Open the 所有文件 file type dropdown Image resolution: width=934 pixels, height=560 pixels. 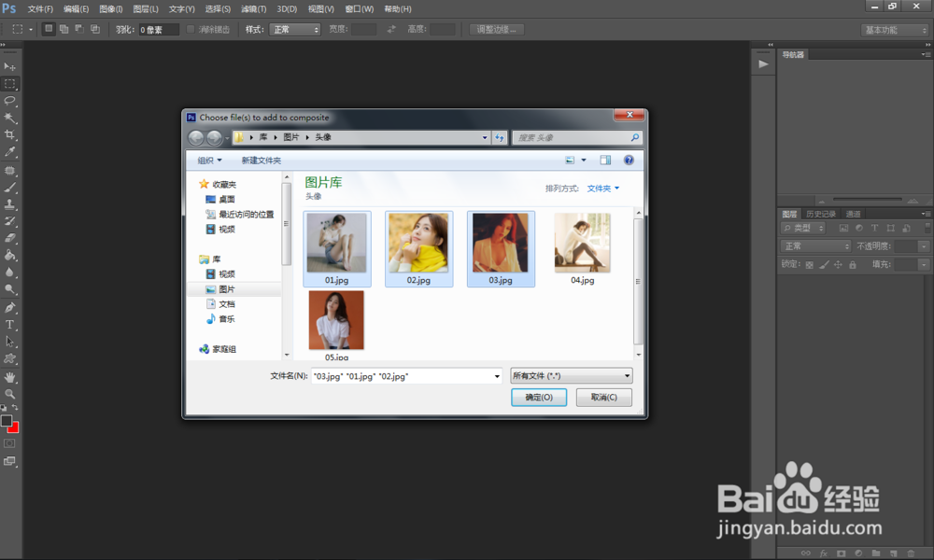[x=571, y=375]
